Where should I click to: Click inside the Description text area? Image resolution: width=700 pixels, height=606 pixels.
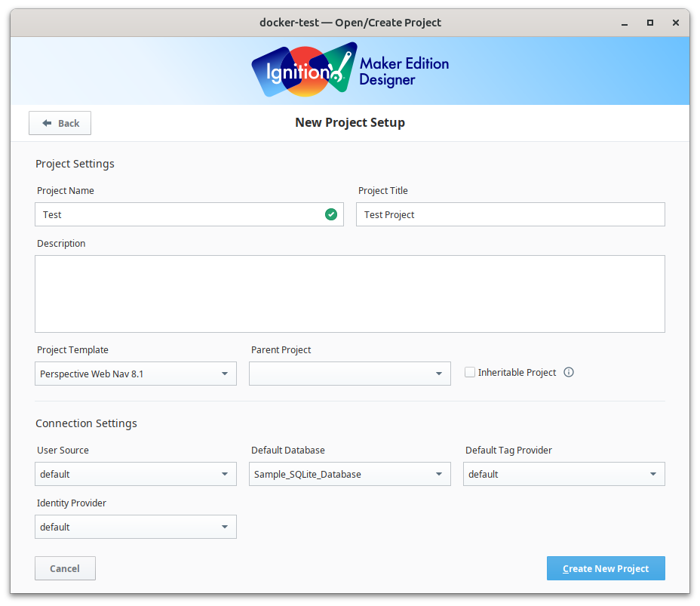coord(350,294)
